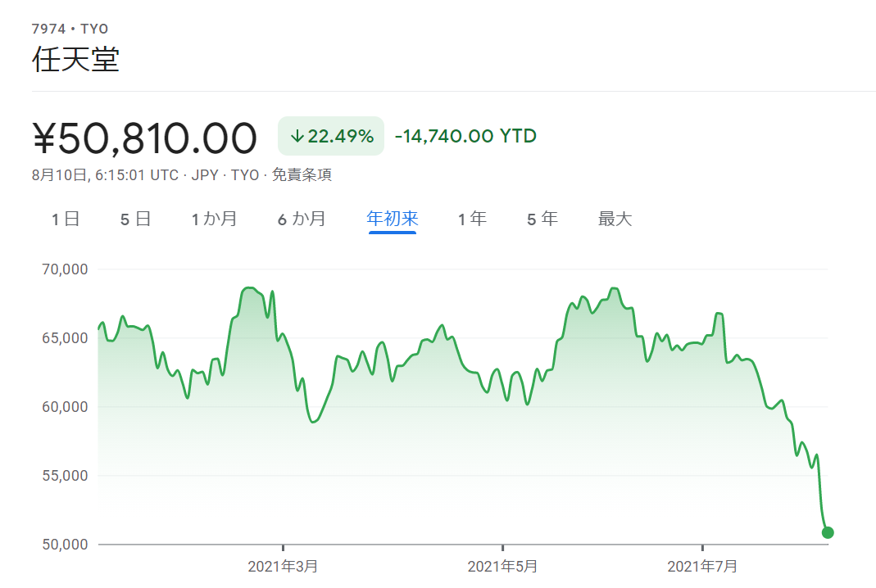
Task: View the 5年 price history tab
Action: pos(542,219)
